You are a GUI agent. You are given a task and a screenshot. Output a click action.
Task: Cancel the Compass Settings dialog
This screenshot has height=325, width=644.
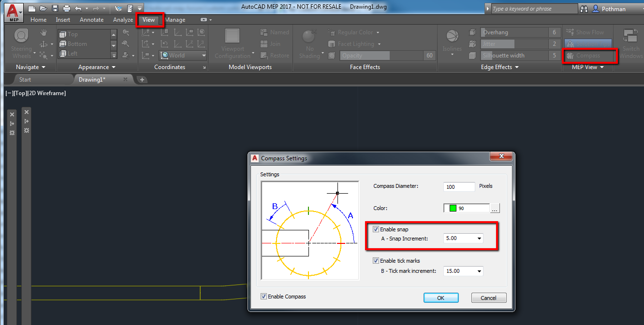[488, 297]
